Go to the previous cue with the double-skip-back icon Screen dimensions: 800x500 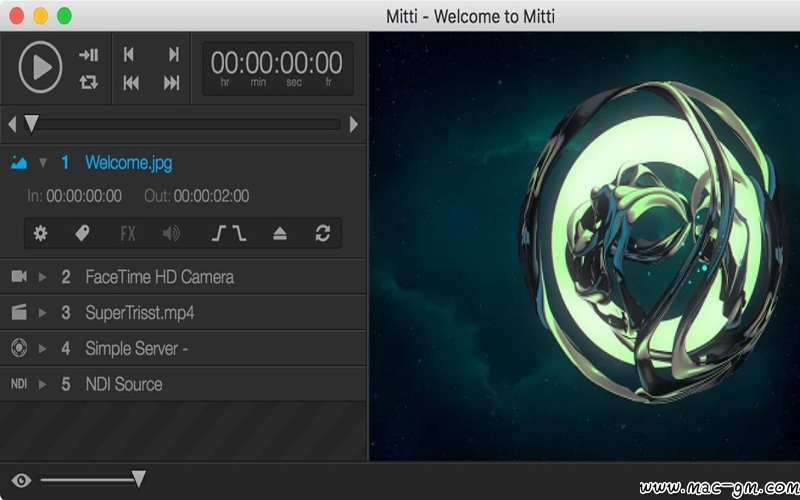pos(131,83)
